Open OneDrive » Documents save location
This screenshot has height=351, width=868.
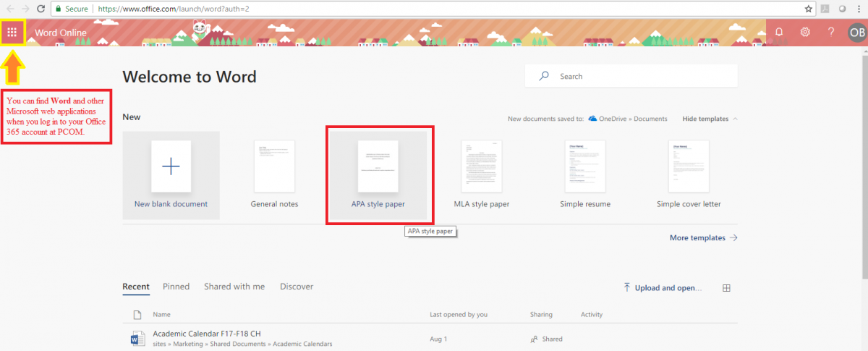pyautogui.click(x=633, y=119)
